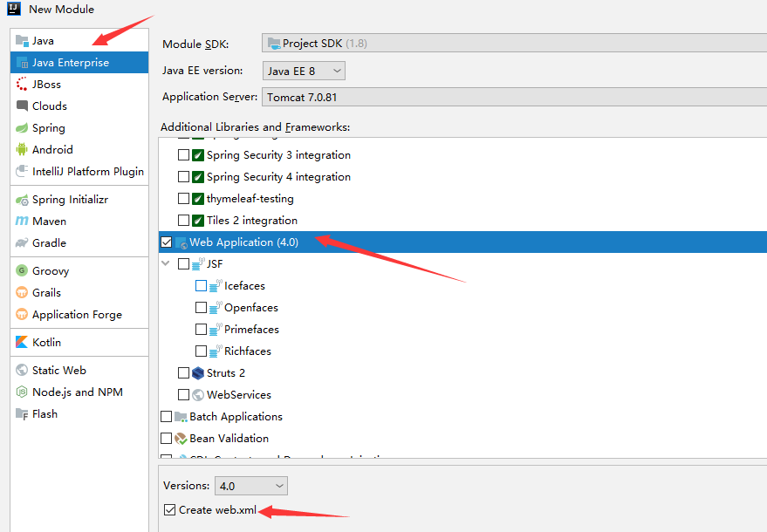Click the Spring Initializr icon

click(x=22, y=200)
